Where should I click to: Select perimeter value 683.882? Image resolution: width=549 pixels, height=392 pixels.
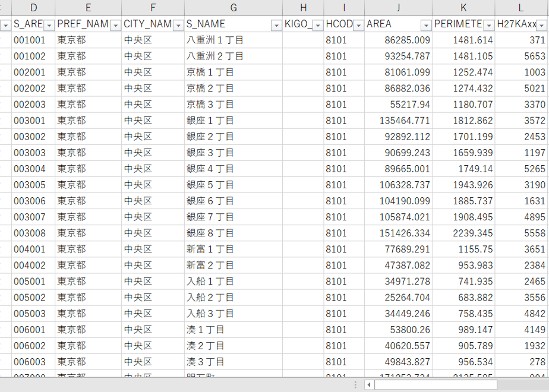(463, 298)
